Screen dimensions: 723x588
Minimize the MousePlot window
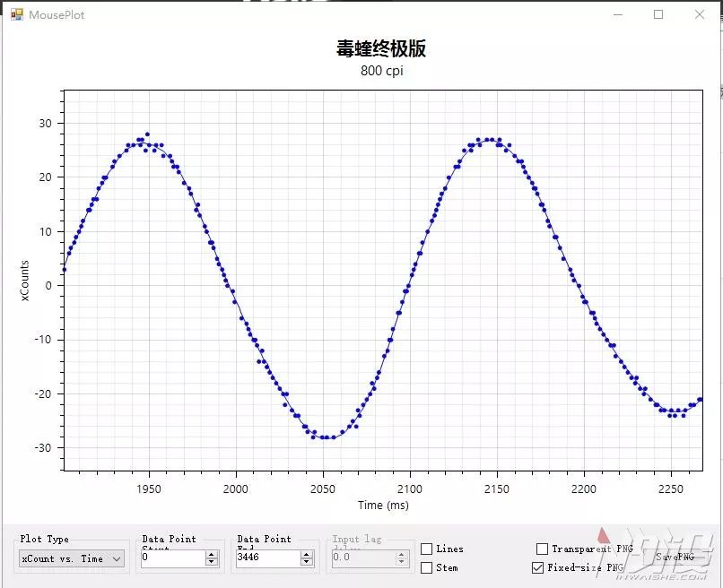(618, 14)
